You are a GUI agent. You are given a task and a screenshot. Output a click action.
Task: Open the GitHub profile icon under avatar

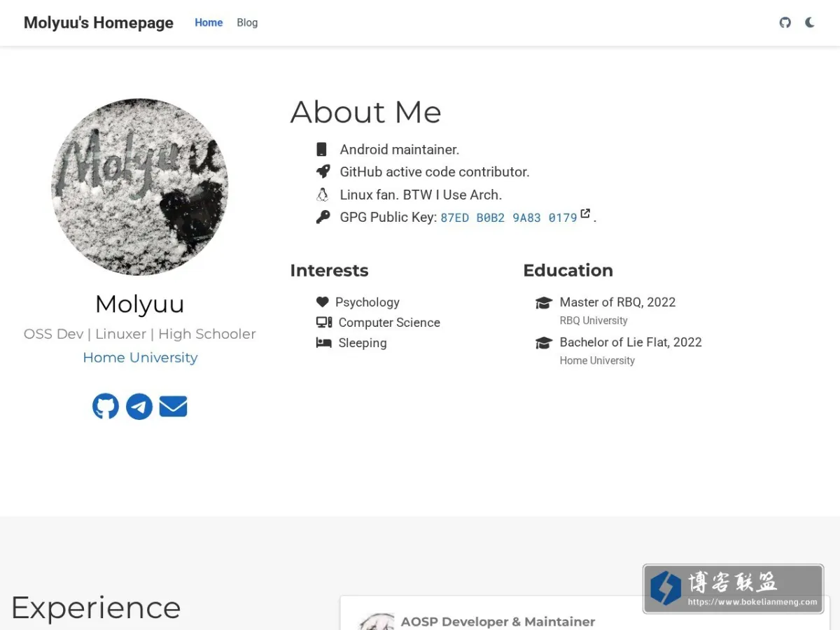(x=106, y=406)
